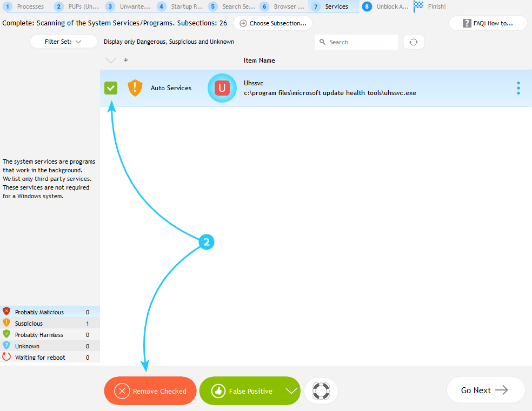Open the three-dot menu for Uhssvc

pos(518,88)
